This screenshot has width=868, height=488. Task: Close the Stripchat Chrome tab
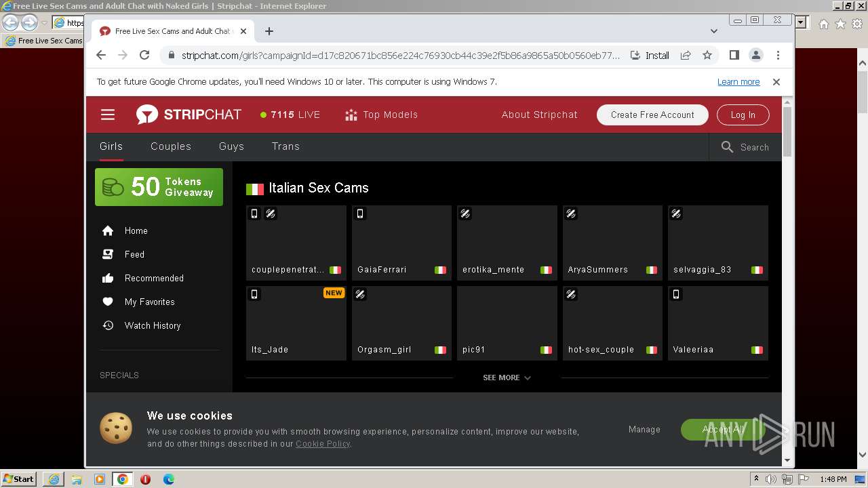(243, 31)
